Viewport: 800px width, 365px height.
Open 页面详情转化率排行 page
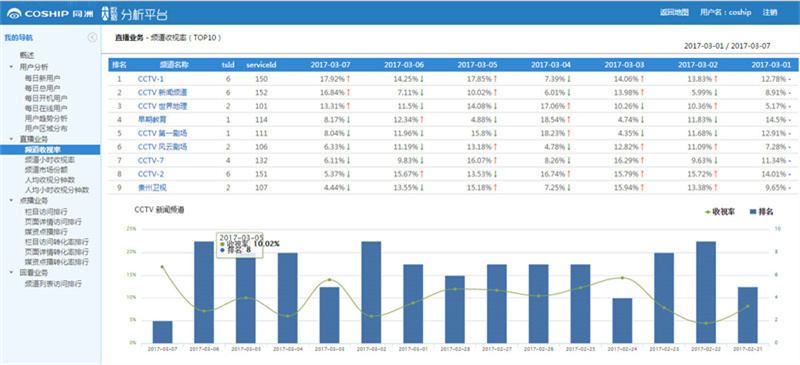pos(57,252)
